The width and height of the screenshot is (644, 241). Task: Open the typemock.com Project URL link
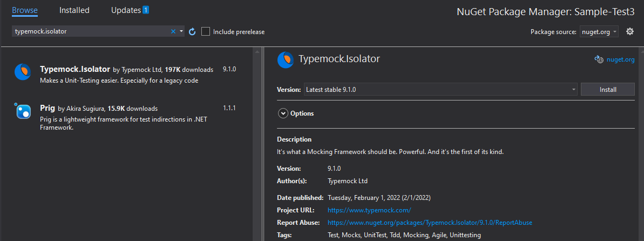pyautogui.click(x=369, y=210)
